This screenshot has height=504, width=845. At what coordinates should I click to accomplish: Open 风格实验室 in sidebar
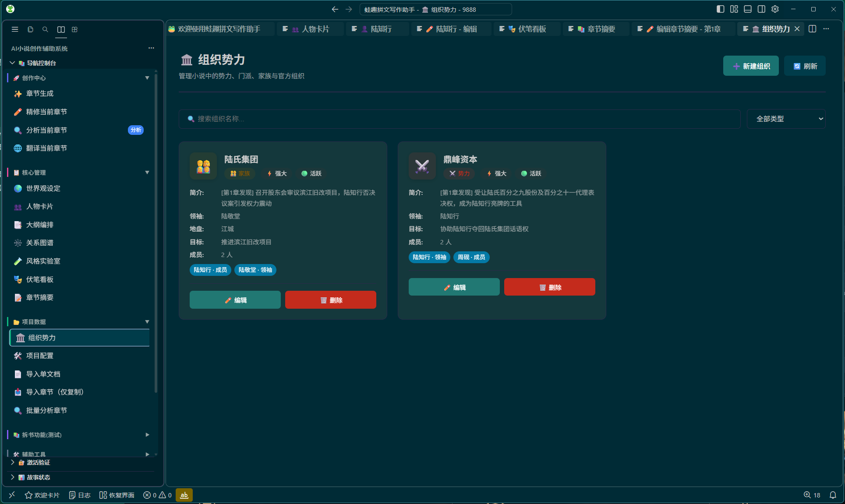pos(79,261)
